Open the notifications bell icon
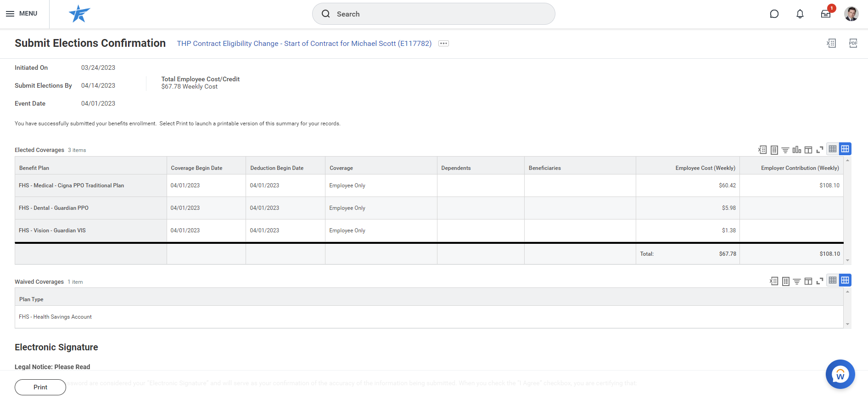Image resolution: width=868 pixels, height=399 pixels. coord(800,14)
